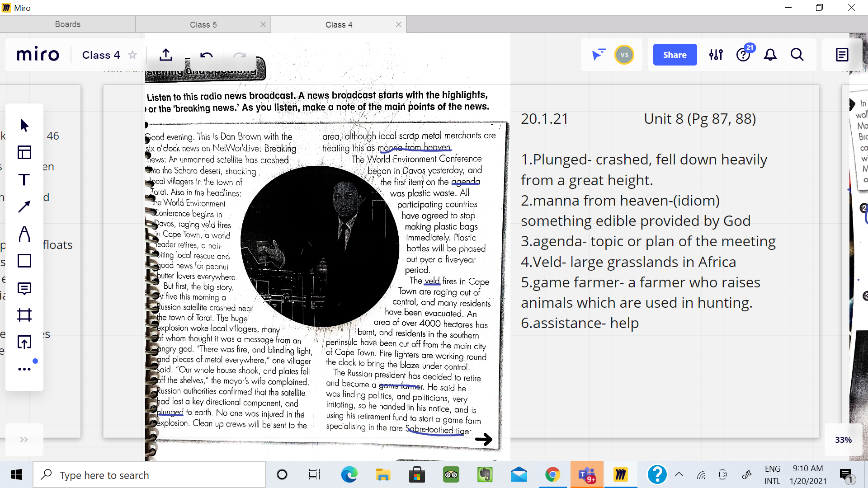Open the Templates tool
Viewport: 868px width, 488px height.
click(x=24, y=152)
